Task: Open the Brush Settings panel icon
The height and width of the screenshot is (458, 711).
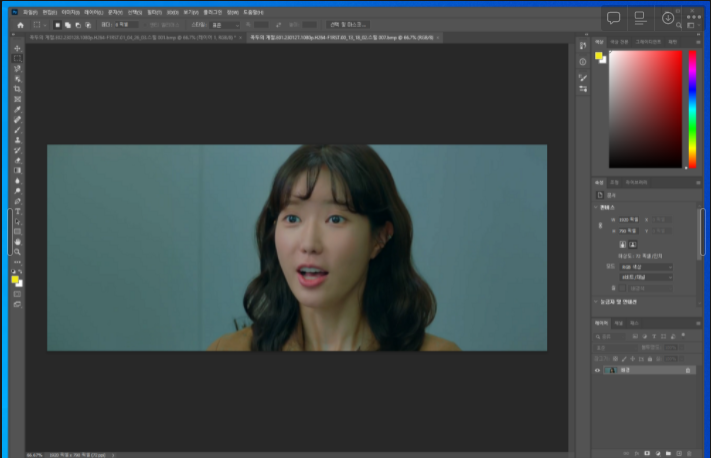Action: click(583, 78)
